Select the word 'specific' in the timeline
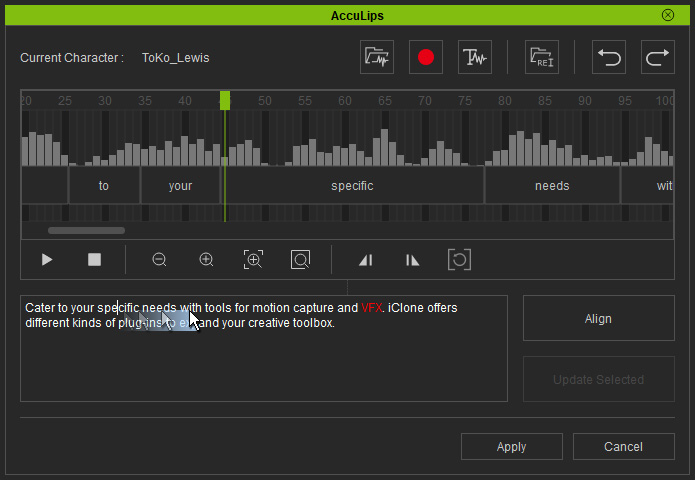This screenshot has height=480, width=695. tap(352, 186)
